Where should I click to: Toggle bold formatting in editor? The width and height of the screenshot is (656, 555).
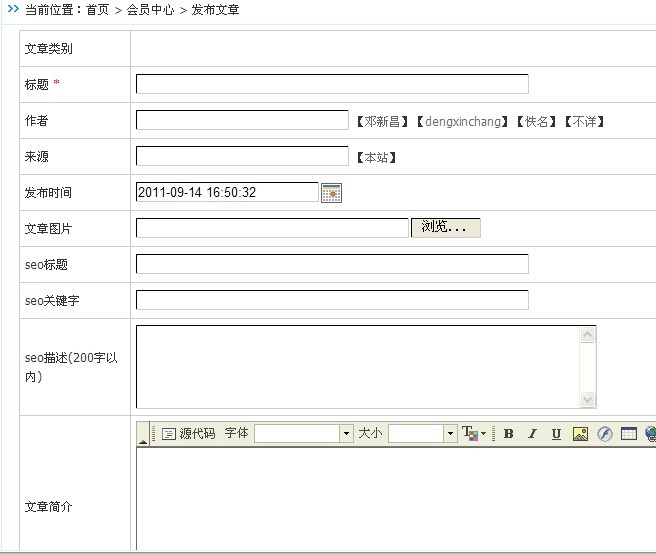click(x=508, y=434)
